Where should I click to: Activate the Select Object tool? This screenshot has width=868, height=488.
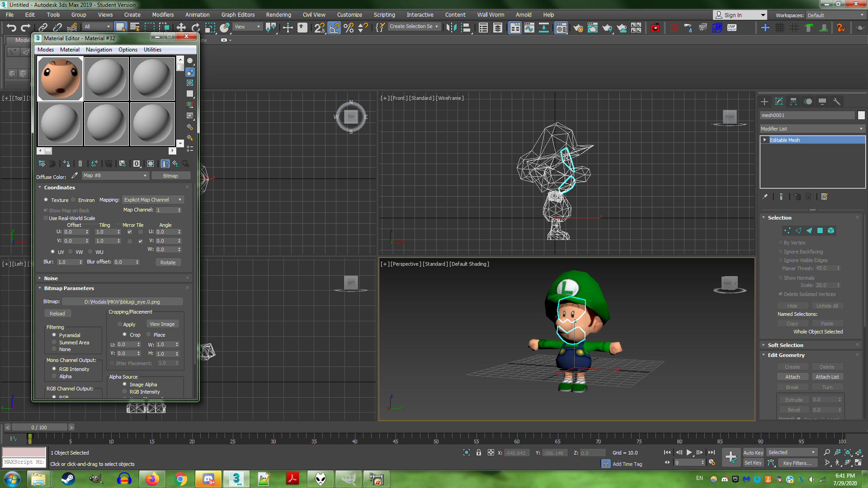pos(120,28)
